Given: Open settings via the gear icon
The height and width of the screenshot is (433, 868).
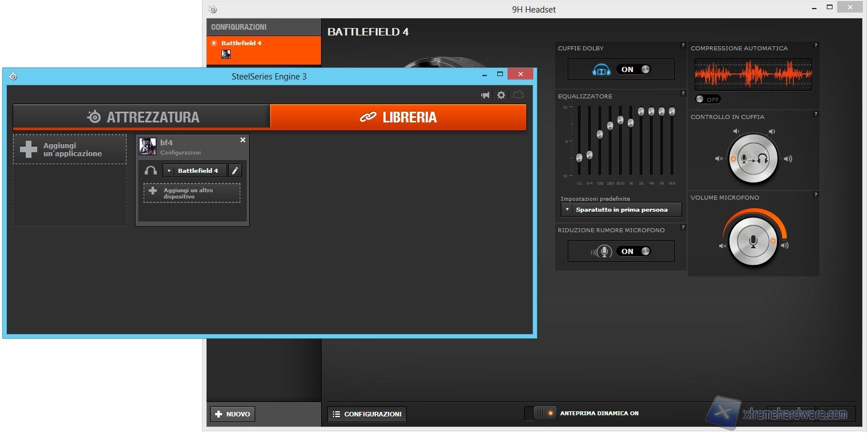Looking at the screenshot, I should 501,96.
